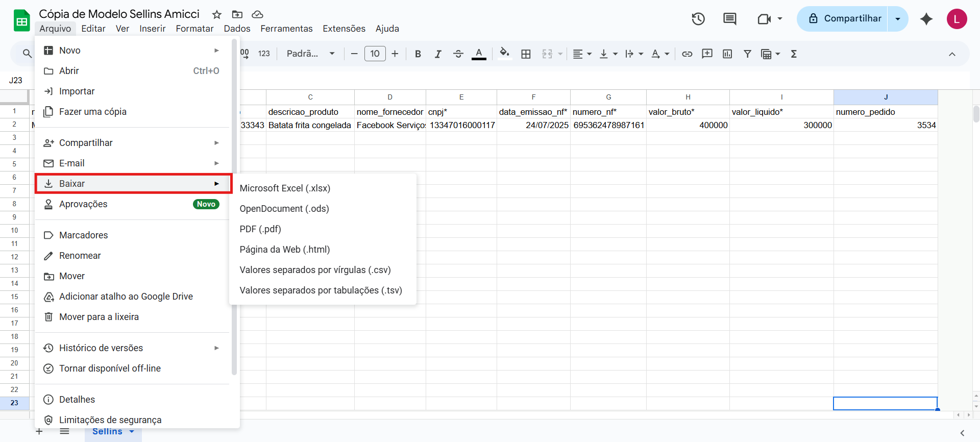
Task: Click the insert link icon
Action: point(687,54)
